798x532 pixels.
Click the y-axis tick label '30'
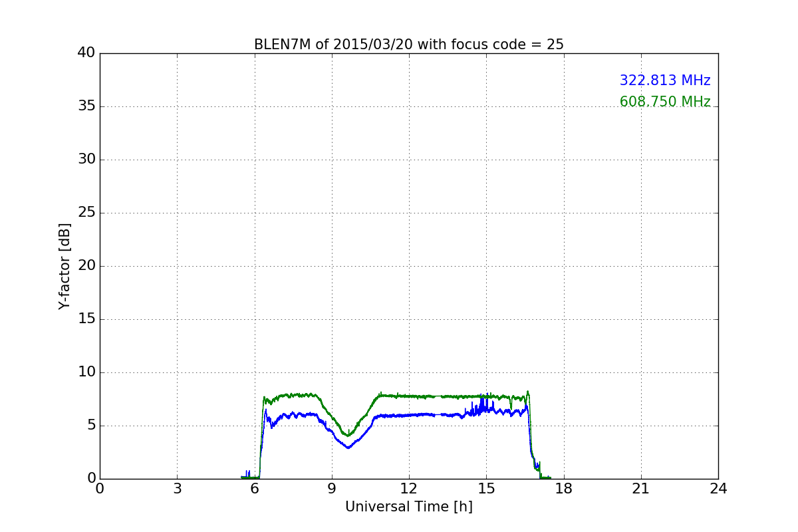[86, 160]
